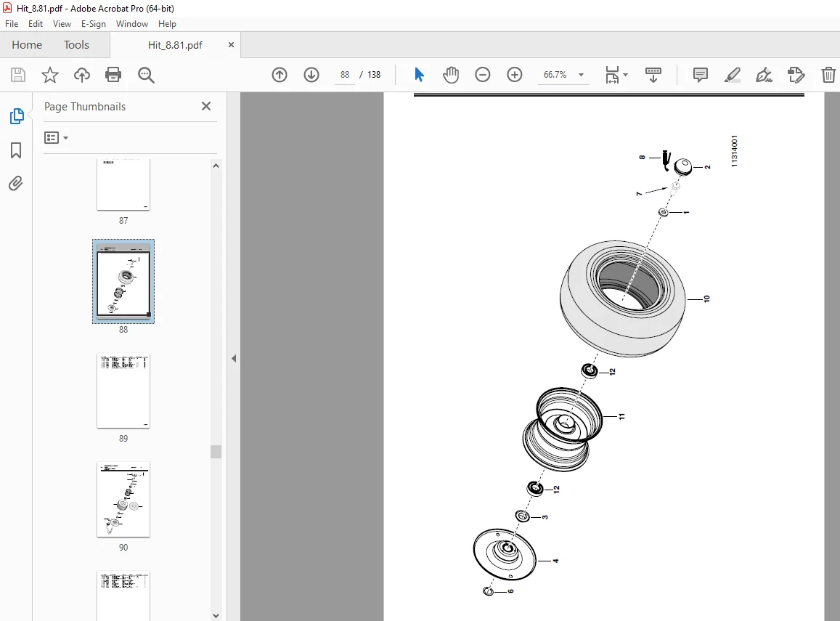Close the Page Thumbnails panel
The image size is (840, 621).
[206, 106]
